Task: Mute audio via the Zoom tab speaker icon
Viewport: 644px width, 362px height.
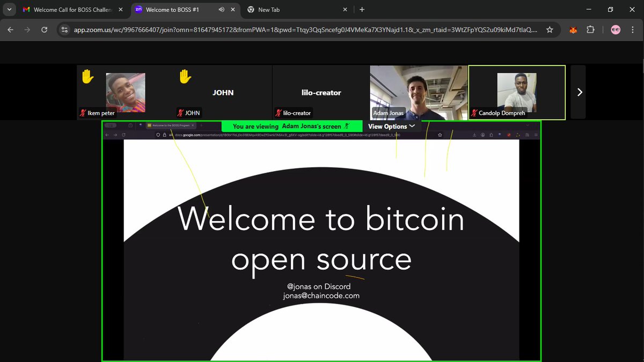Action: click(222, 10)
